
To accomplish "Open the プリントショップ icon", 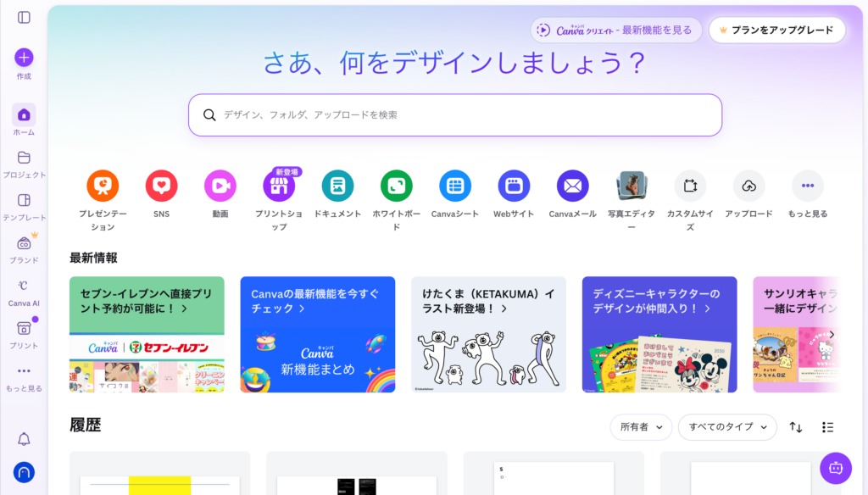I will pos(279,186).
